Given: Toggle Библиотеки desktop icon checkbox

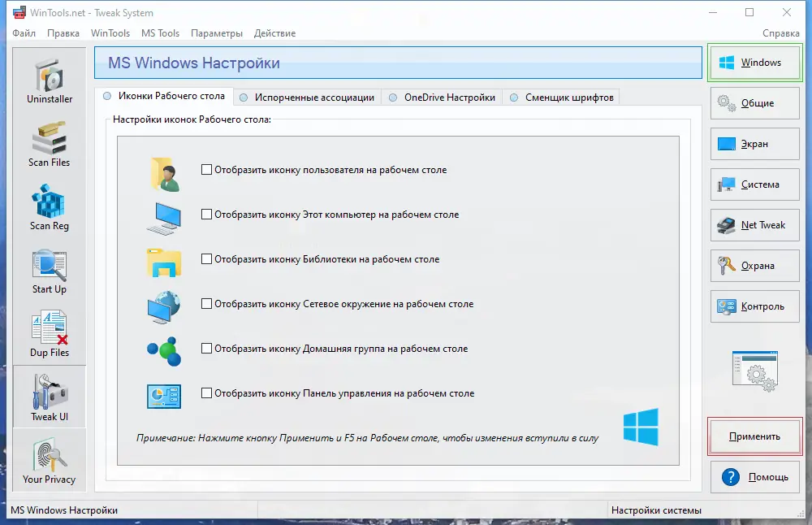Looking at the screenshot, I should click(x=206, y=258).
